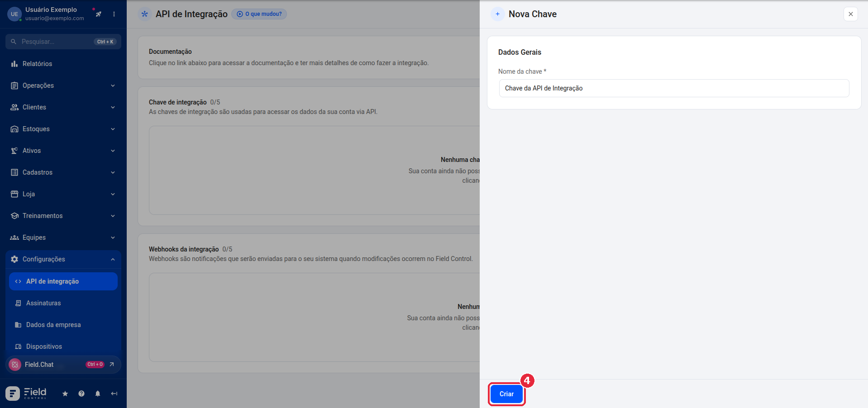This screenshot has height=408, width=868.
Task: Click the Estoques warehouse icon
Action: tap(14, 129)
